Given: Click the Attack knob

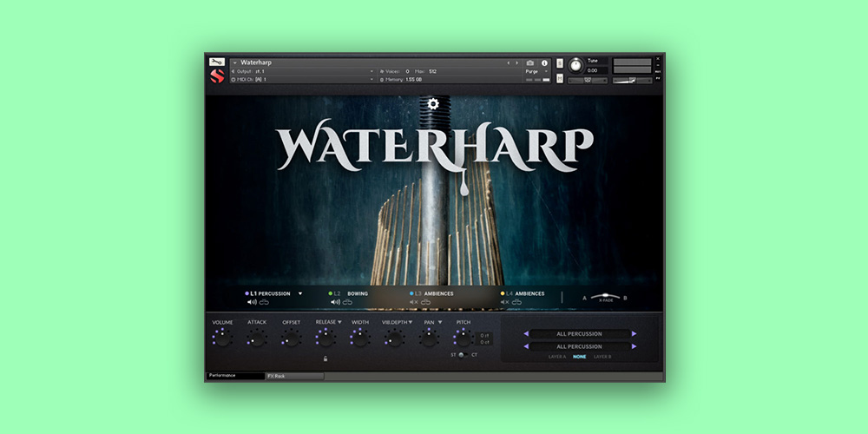Looking at the screenshot, I should point(257,339).
